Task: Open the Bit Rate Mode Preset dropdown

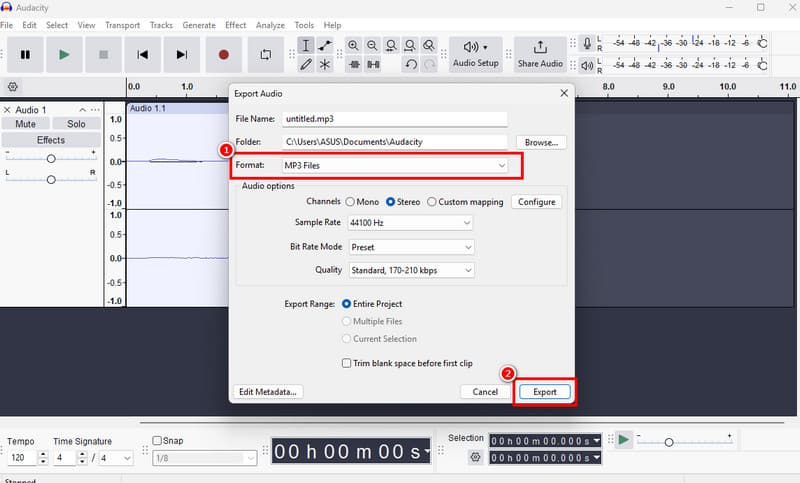Action: click(411, 247)
